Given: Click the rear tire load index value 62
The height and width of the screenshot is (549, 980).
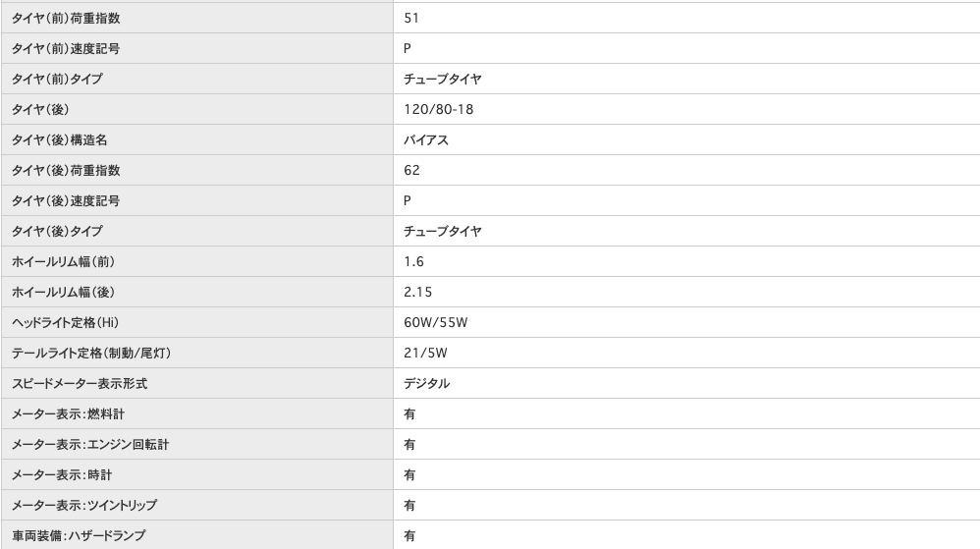Looking at the screenshot, I should pyautogui.click(x=411, y=170).
